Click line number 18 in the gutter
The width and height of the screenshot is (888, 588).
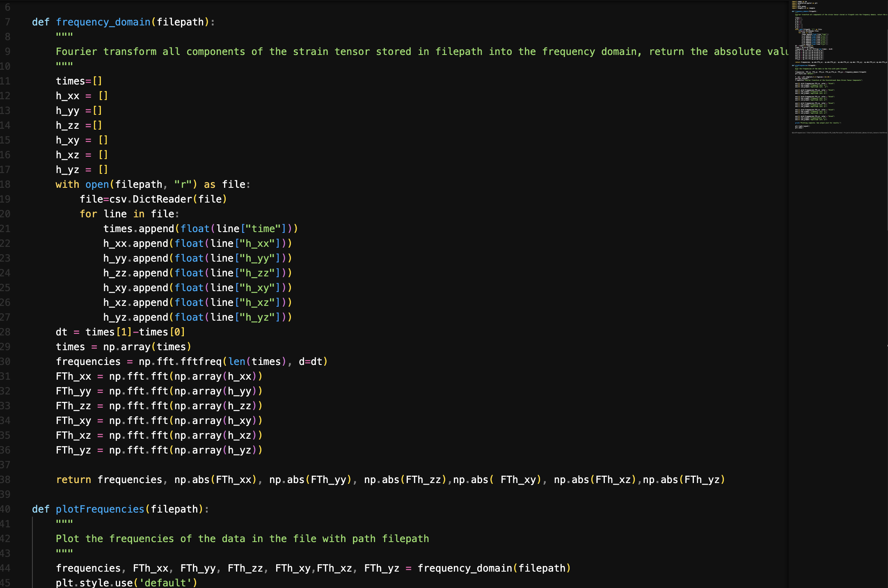click(x=5, y=185)
